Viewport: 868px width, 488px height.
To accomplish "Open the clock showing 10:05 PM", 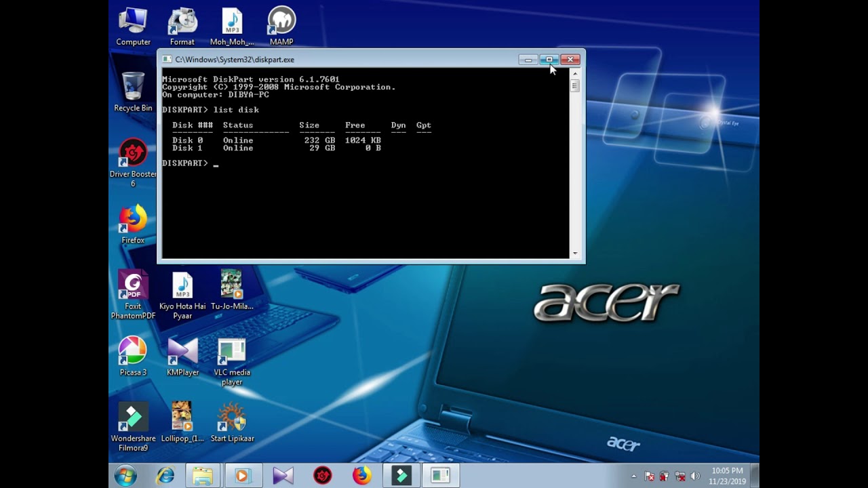I will coord(727,476).
